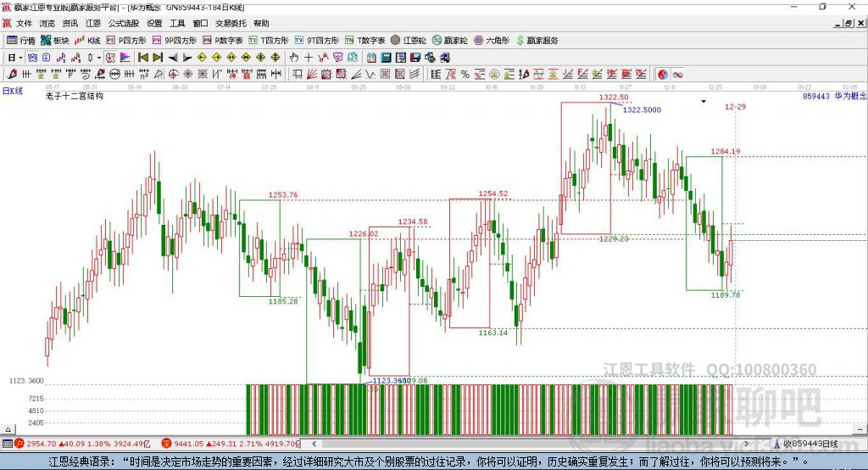Switch to the K线 chart view
868x470 pixels.
click(x=87, y=41)
